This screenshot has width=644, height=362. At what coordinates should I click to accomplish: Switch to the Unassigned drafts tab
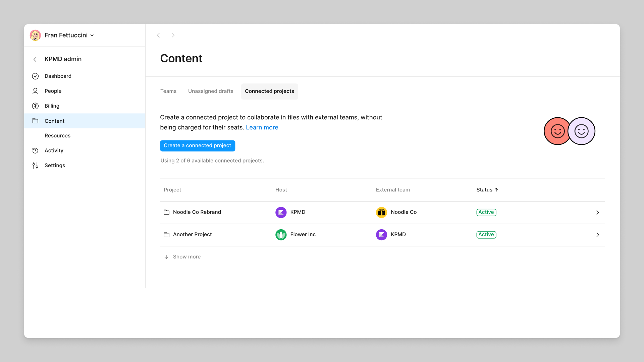tap(211, 91)
